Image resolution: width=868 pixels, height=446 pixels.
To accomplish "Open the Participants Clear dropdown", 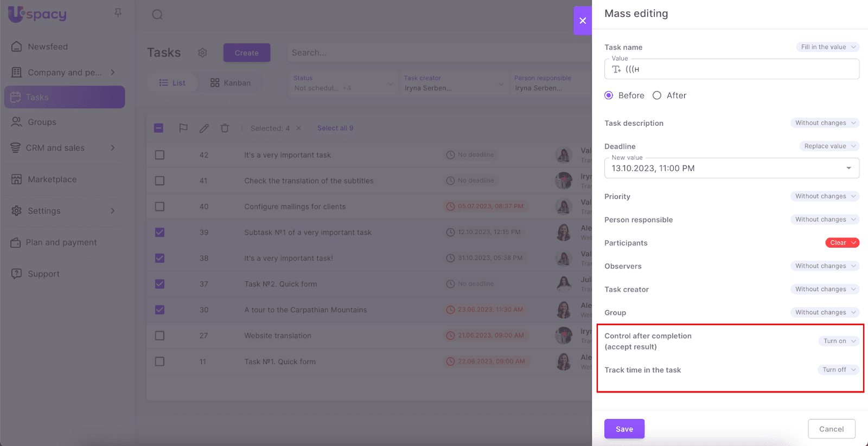I will click(842, 243).
